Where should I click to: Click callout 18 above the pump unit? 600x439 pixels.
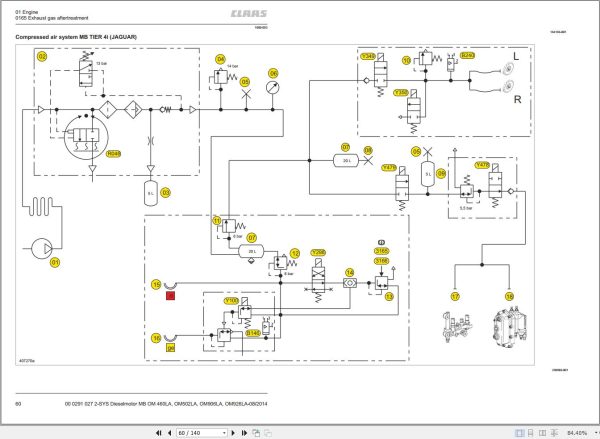[509, 297]
